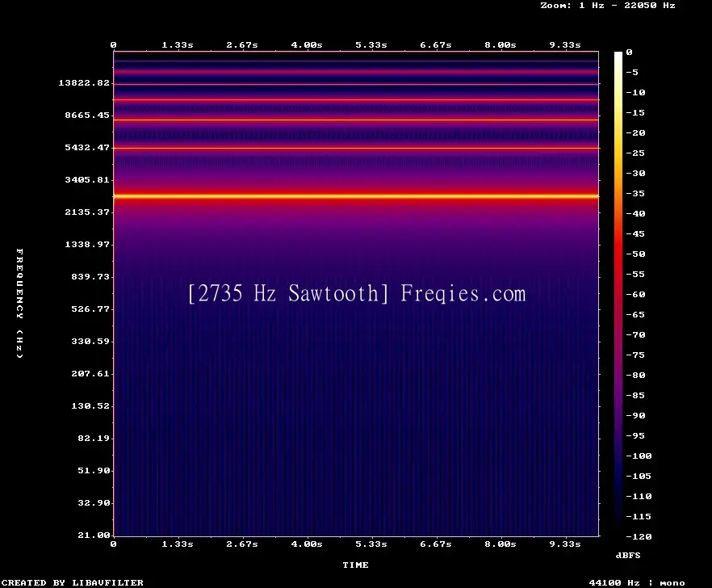The height and width of the screenshot is (588, 712).
Task: Click the harmonic line near 8665.45 Hz
Action: 356,120
